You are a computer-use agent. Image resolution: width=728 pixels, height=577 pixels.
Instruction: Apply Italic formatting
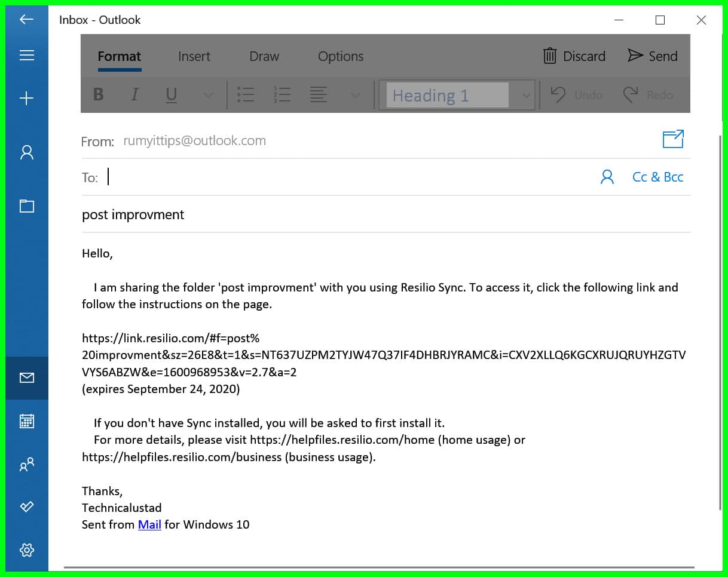134,95
